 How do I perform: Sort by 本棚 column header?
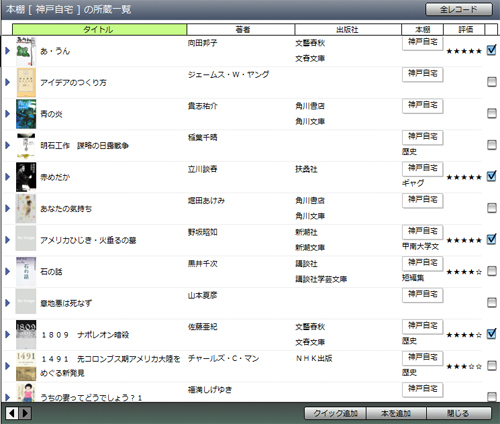(x=422, y=29)
